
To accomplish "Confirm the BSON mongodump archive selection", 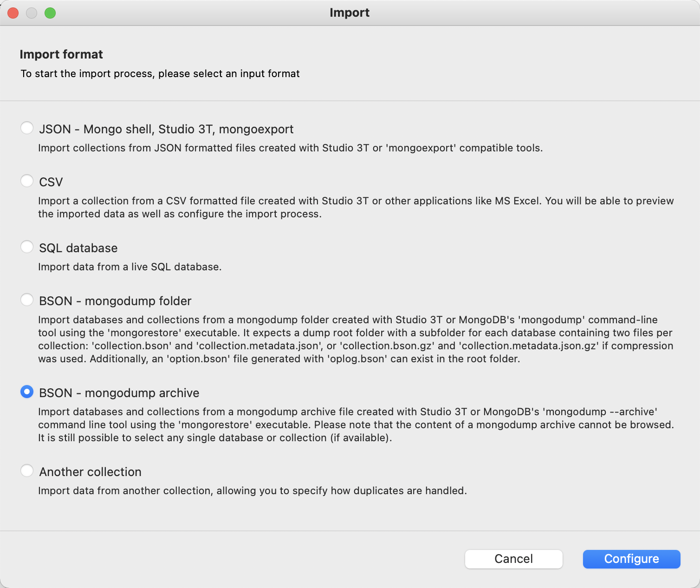I will pyautogui.click(x=27, y=392).
